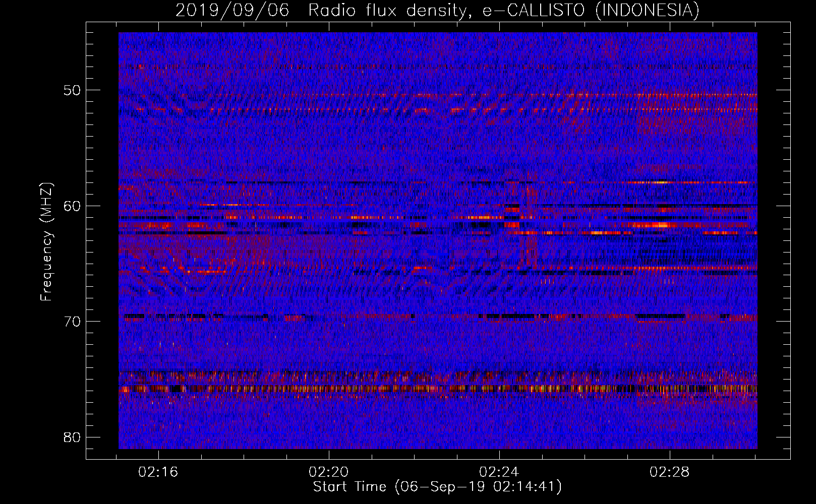
Task: Click the 80 frequency tick label
Action: click(x=72, y=437)
